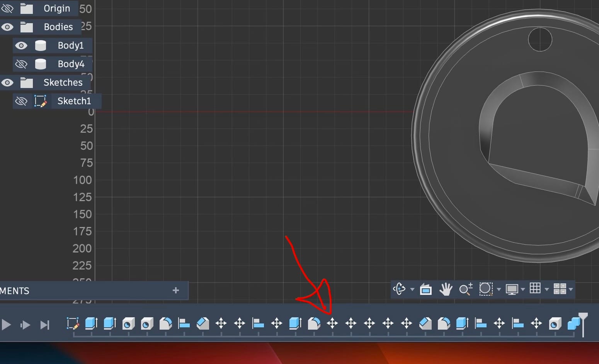Select the Combine feature at timeline end
This screenshot has width=599, height=364.
[x=573, y=323]
